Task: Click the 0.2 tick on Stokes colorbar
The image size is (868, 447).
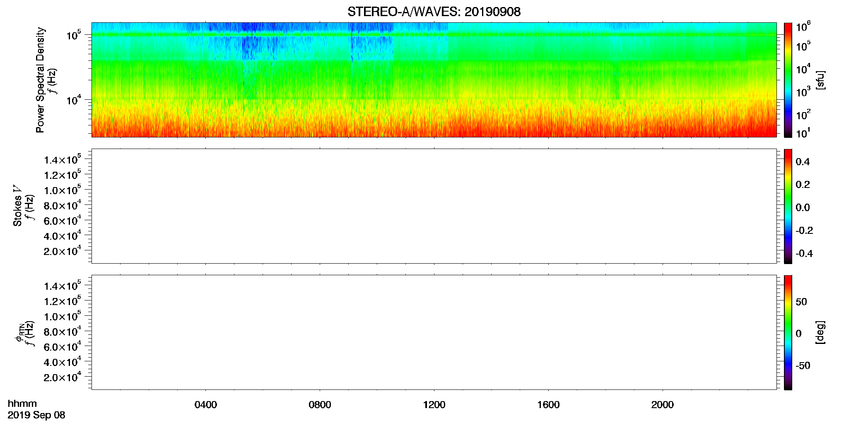Action: (803, 185)
